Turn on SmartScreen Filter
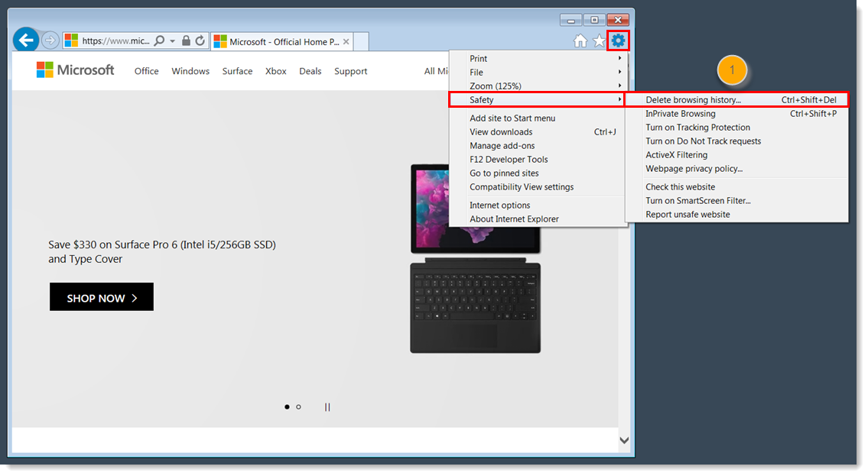 point(736,201)
